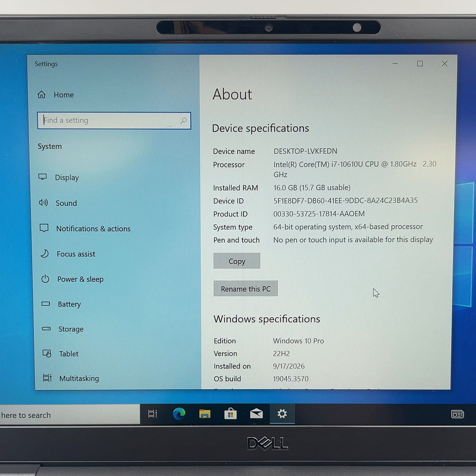
Task: Launch Microsoft Edge from the taskbar
Action: point(179,414)
